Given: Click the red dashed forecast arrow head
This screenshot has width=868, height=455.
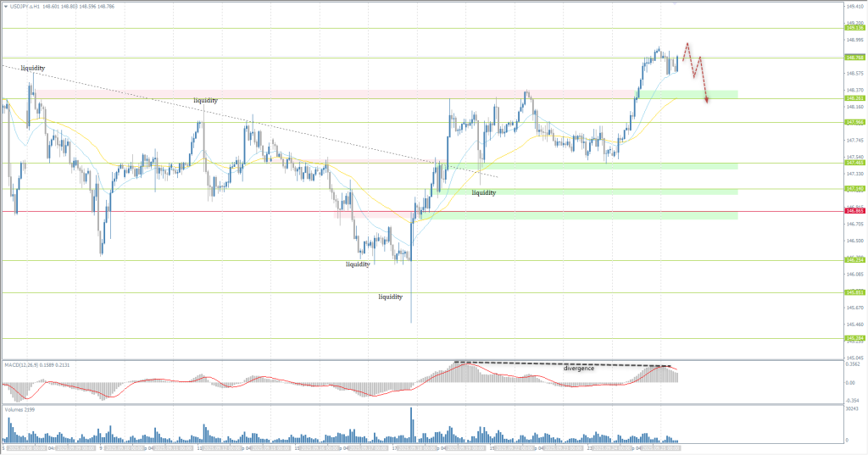Looking at the screenshot, I should 707,100.
